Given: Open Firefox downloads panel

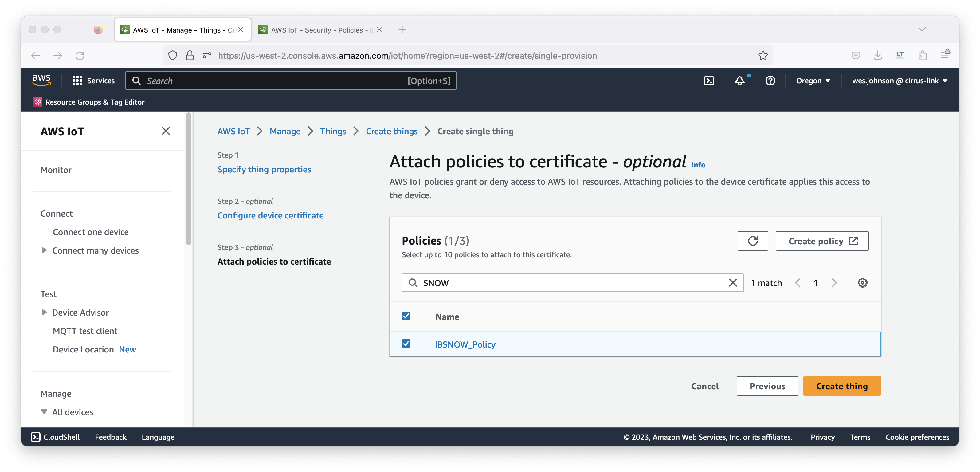Looking at the screenshot, I should [878, 56].
